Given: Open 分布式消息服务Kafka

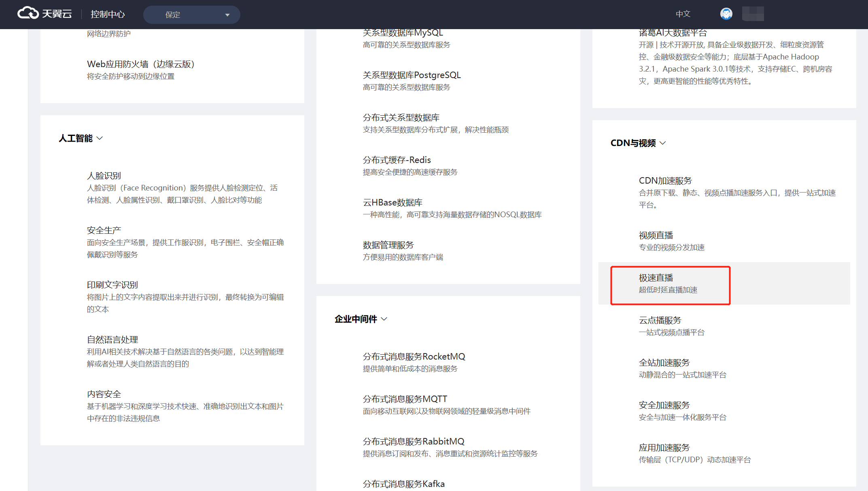Looking at the screenshot, I should coord(404,484).
